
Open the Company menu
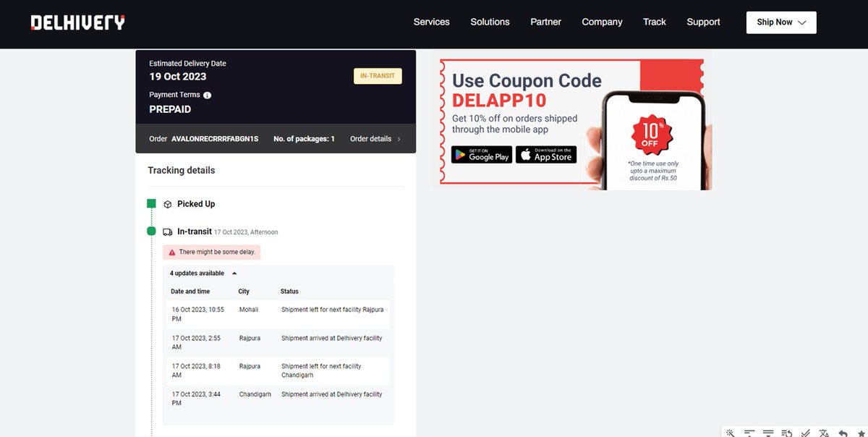pos(603,22)
